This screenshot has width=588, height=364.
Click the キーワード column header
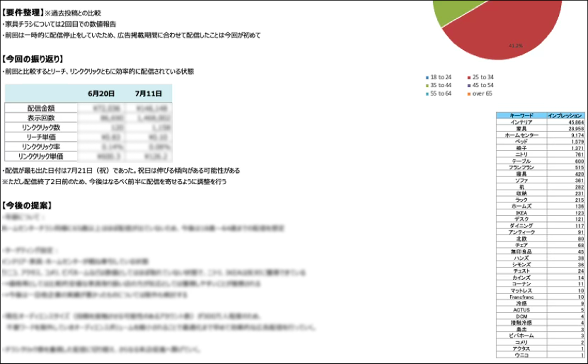click(521, 115)
